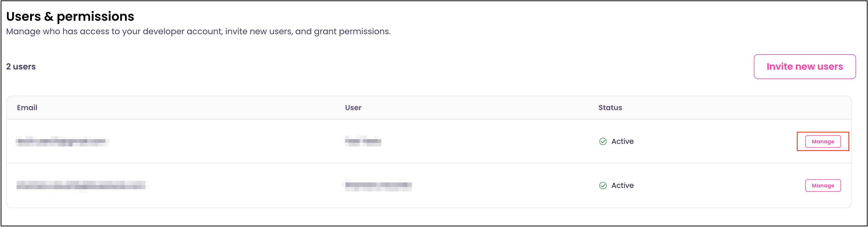Click the Active status text of first user
868x227 pixels.
622,141
